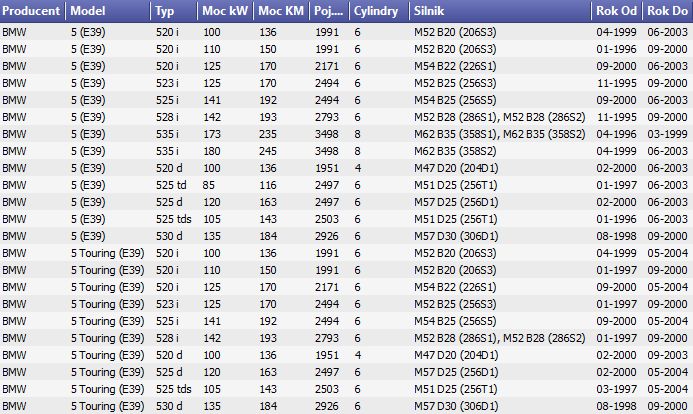Image resolution: width=693 pixels, height=414 pixels.
Task: Select "2171" in the 5 Touring row
Action: click(327, 287)
